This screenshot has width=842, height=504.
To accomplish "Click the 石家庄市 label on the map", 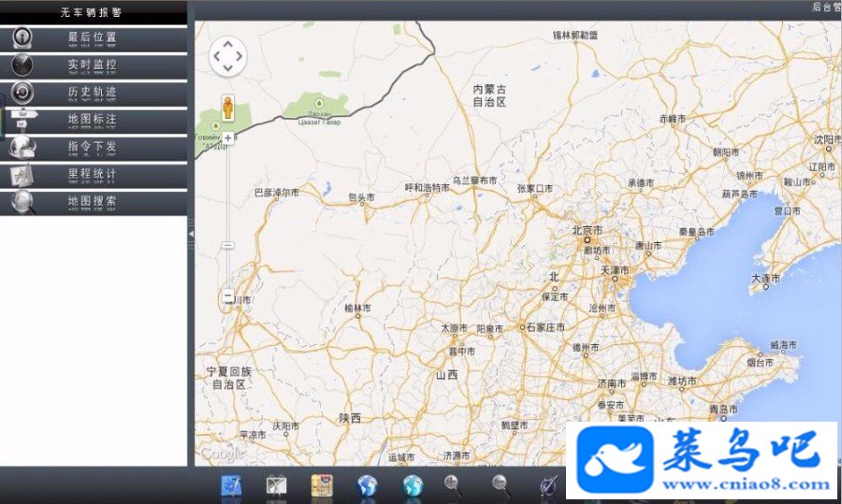I will point(545,327).
